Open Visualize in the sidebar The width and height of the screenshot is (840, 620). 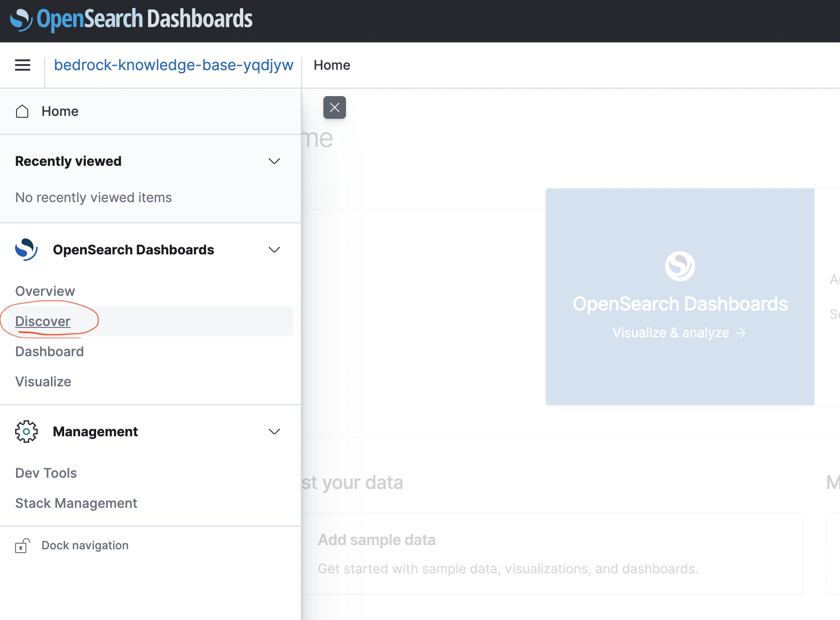tap(43, 382)
